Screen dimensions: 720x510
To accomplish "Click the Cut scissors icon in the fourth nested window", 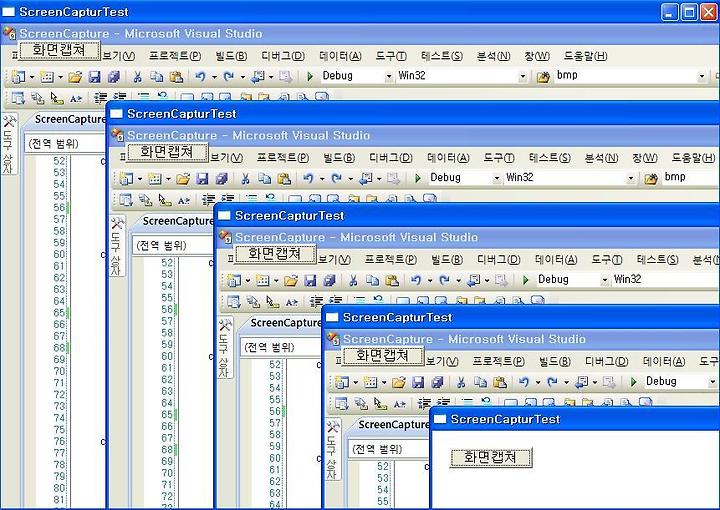I will click(461, 382).
